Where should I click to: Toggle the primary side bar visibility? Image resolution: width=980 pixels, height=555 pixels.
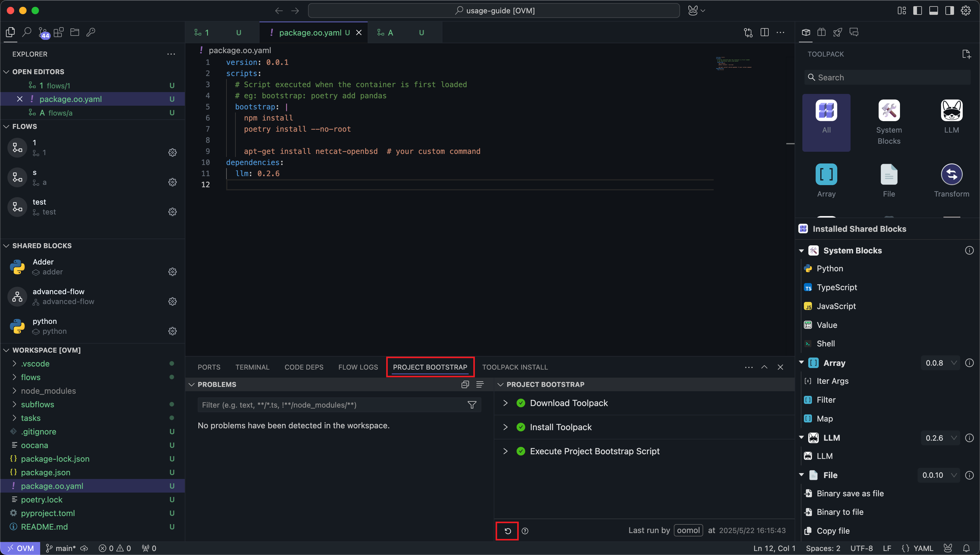point(918,10)
